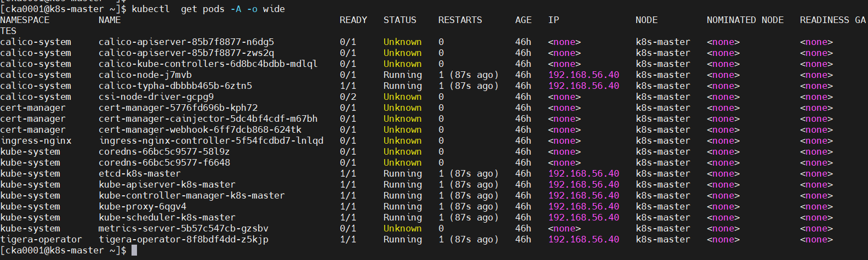868x260 pixels.
Task: Click pod name calico-typha-dbbbb465b-6ztn5
Action: pos(175,86)
